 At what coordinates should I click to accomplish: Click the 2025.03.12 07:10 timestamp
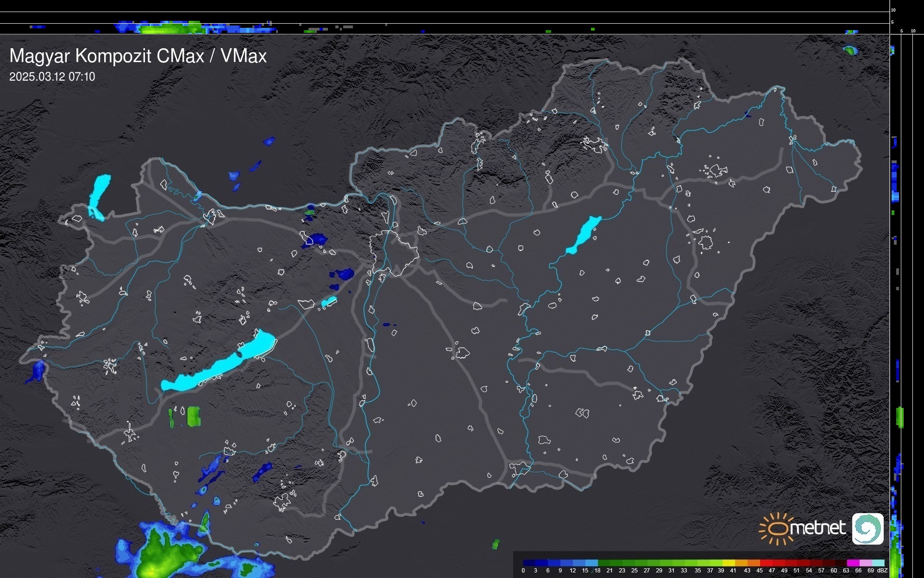pyautogui.click(x=52, y=77)
